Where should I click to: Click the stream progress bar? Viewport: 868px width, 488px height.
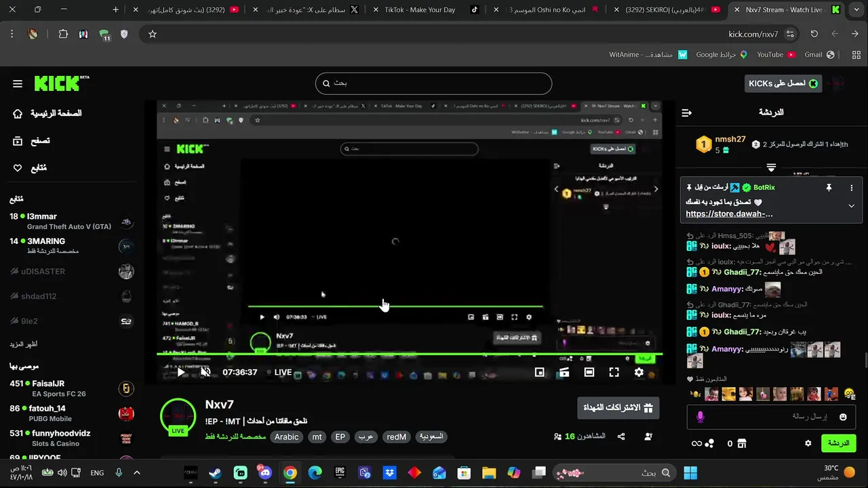pyautogui.click(x=410, y=354)
